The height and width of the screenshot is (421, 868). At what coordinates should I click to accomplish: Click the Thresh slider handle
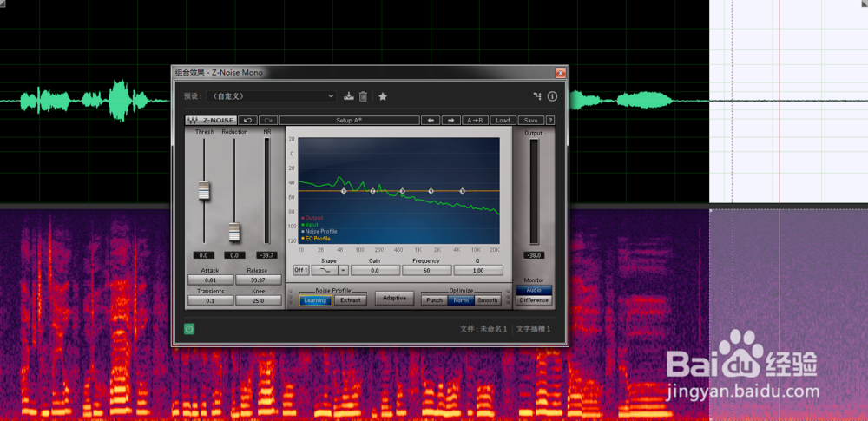tap(204, 191)
